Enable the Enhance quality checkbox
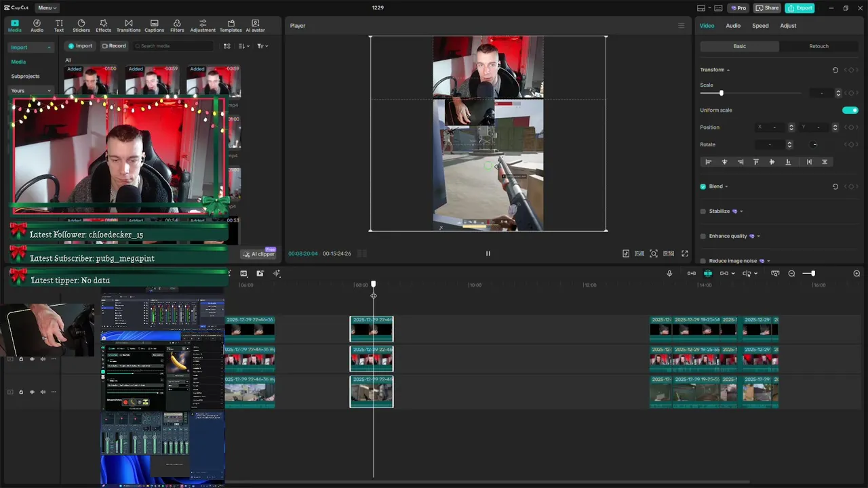This screenshot has width=868, height=488. tap(703, 236)
